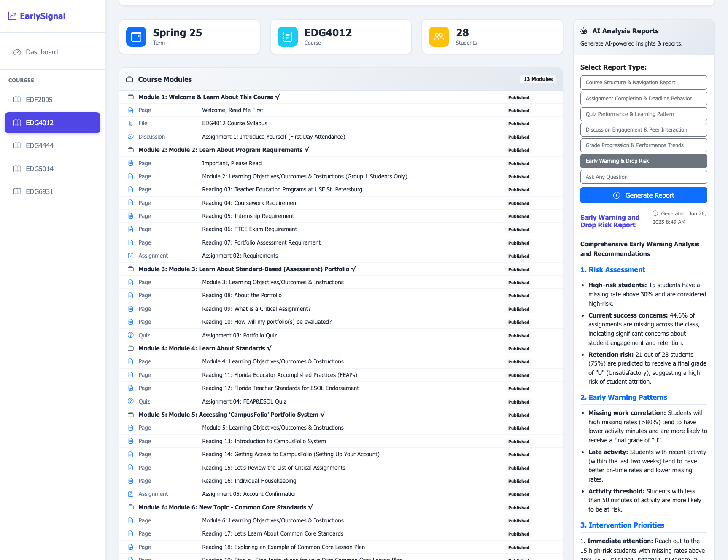The width and height of the screenshot is (728, 560).
Task: Toggle Module 6: New Topic - Common Core Standards
Action: click(225, 507)
